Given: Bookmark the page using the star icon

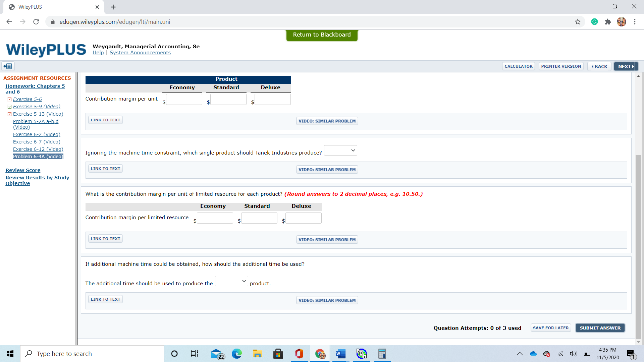Looking at the screenshot, I should click(x=578, y=21).
